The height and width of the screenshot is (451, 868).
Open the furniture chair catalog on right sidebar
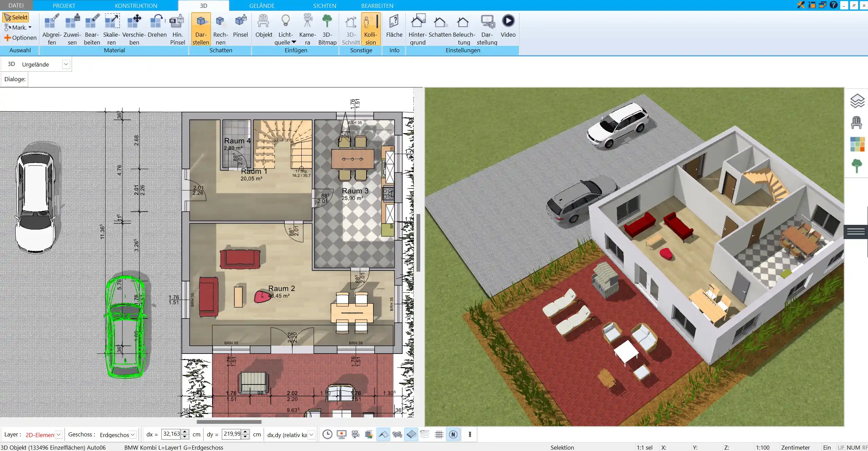click(x=857, y=123)
